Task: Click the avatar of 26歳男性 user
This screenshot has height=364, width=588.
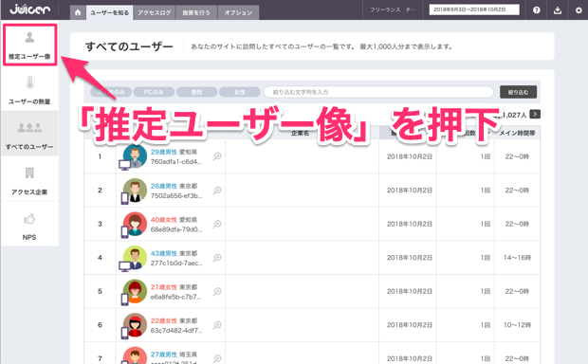Action: coord(135,191)
